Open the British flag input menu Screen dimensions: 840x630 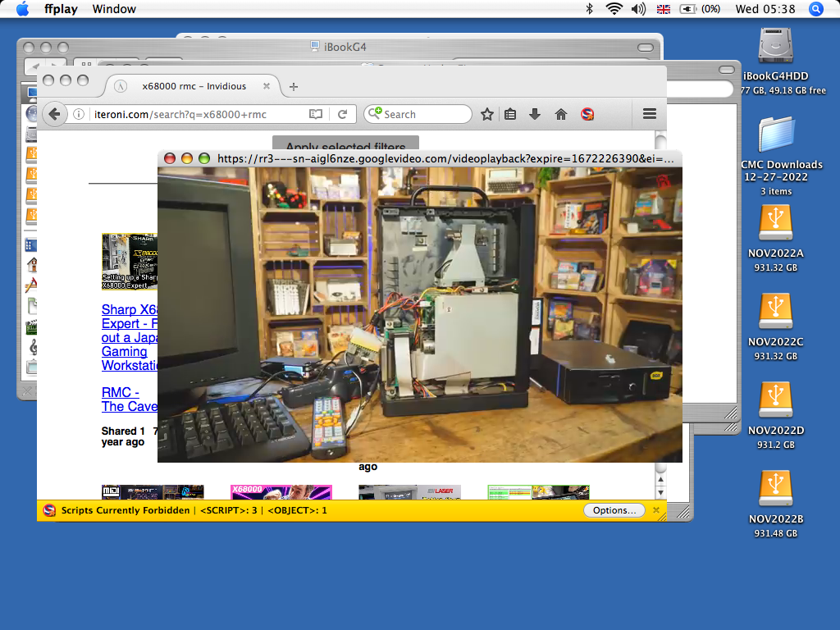tap(663, 9)
